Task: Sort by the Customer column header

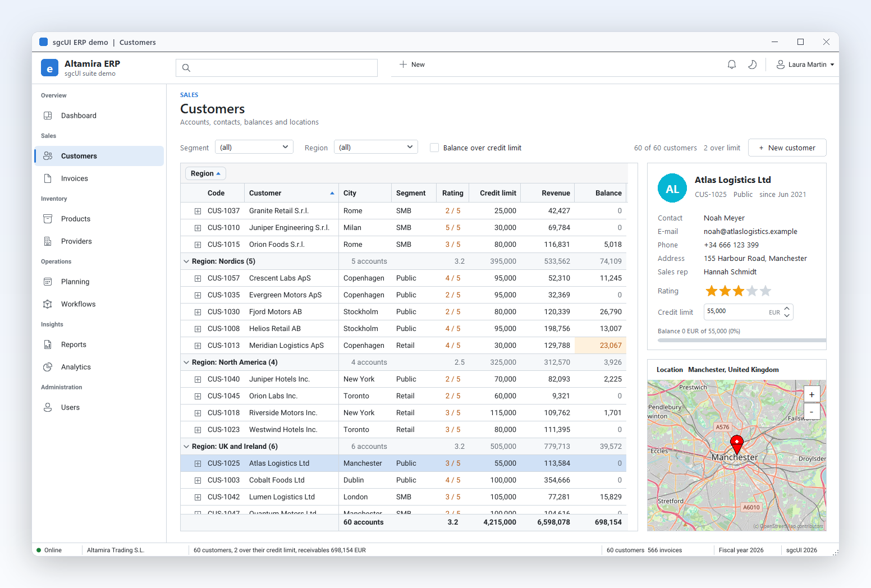Action: tap(291, 193)
